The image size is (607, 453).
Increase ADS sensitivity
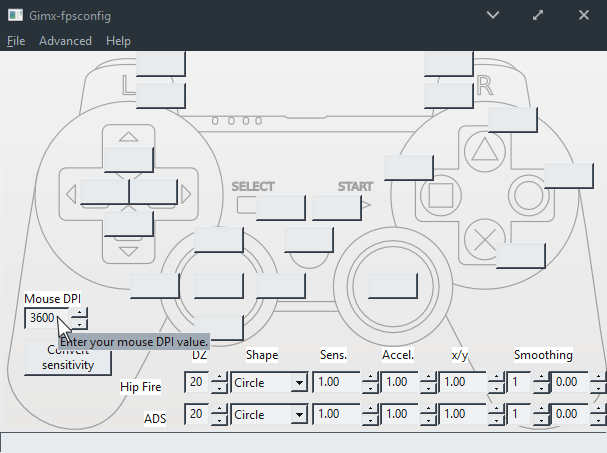[x=370, y=409]
